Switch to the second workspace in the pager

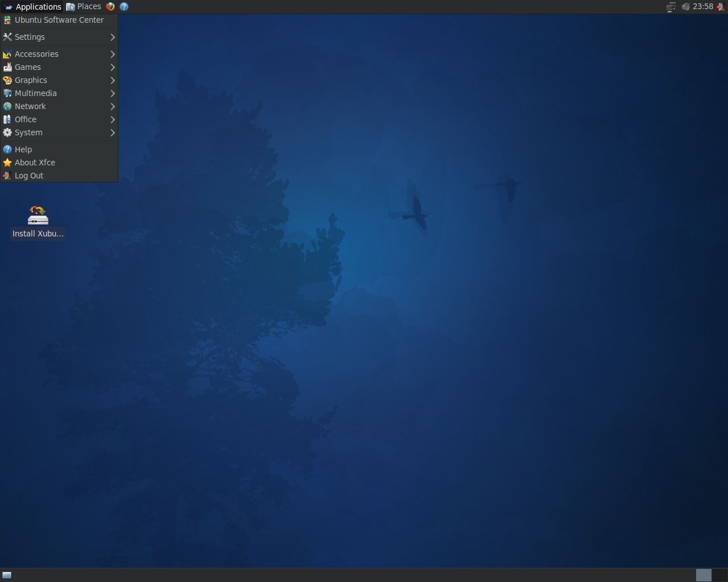(719, 575)
